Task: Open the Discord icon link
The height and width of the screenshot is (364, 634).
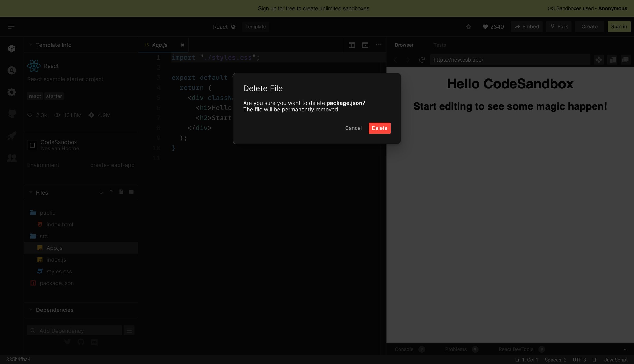Action: [x=94, y=342]
